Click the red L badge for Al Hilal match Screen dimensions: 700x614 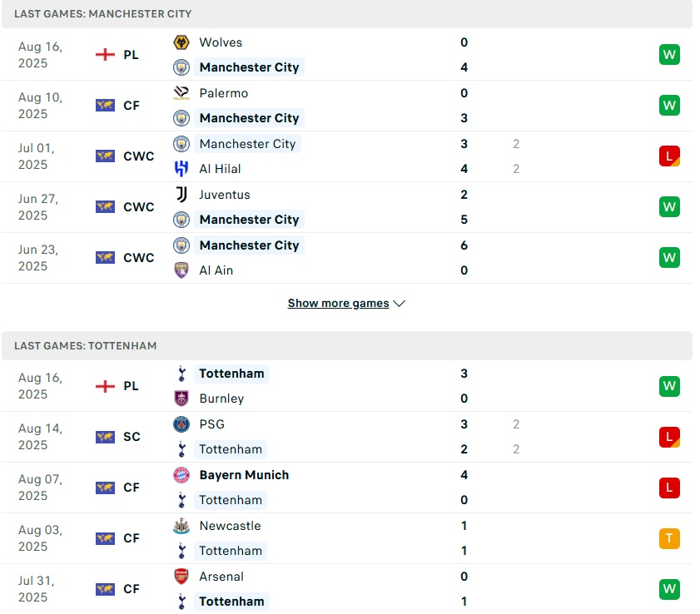pyautogui.click(x=669, y=156)
